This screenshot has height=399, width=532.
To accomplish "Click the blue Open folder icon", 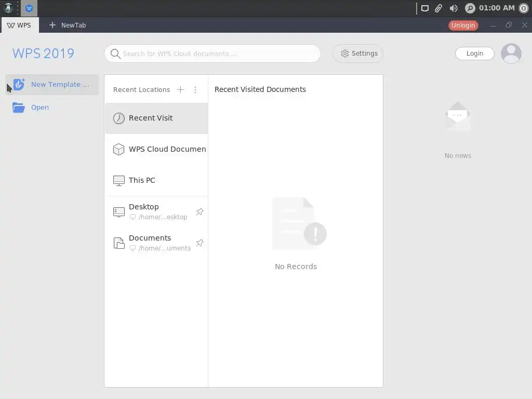I will coord(19,107).
